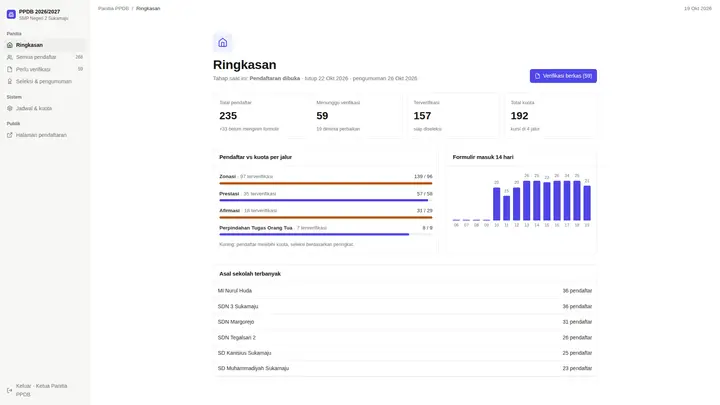Click the Total pendaftar 235 card

[260, 116]
